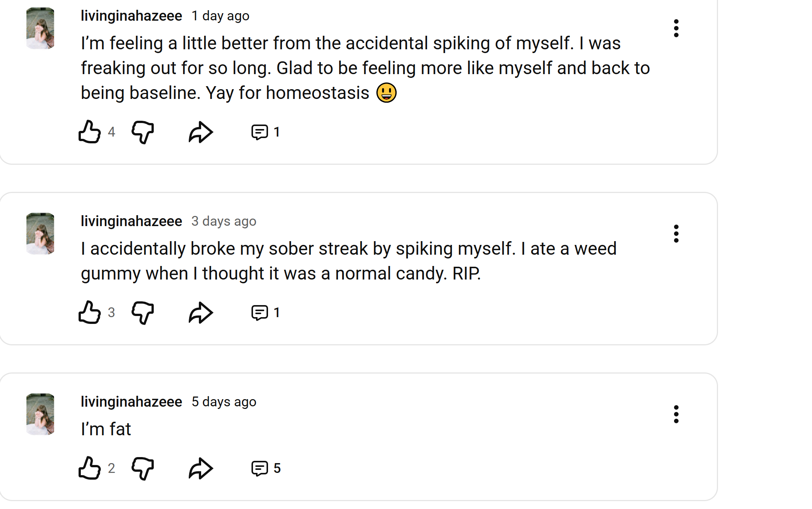The image size is (812, 509).
Task: Open options menu for 3 days ago post
Action: click(x=676, y=234)
